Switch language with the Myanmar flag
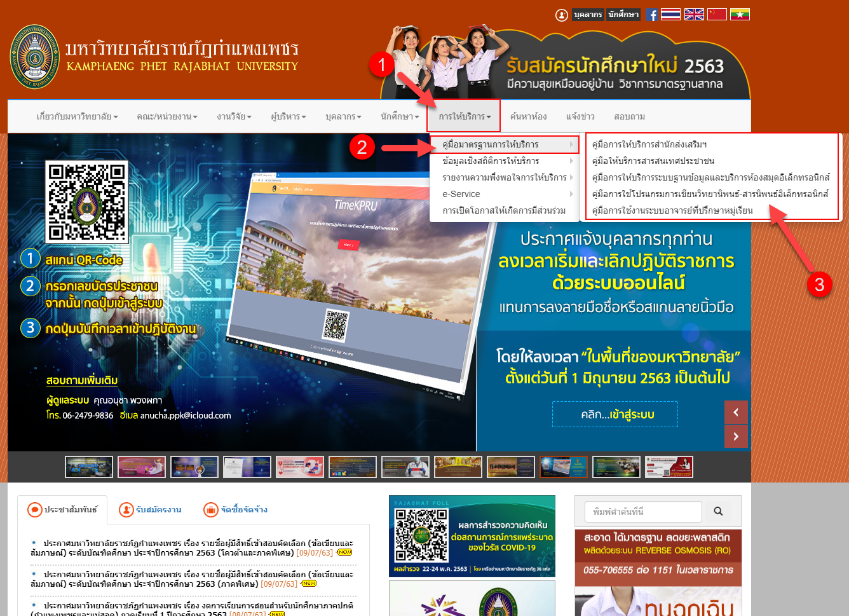This screenshot has width=849, height=616. pos(740,14)
